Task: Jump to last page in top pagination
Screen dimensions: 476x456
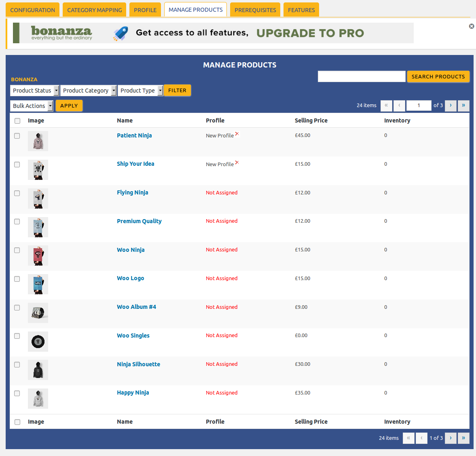Action: tap(463, 106)
